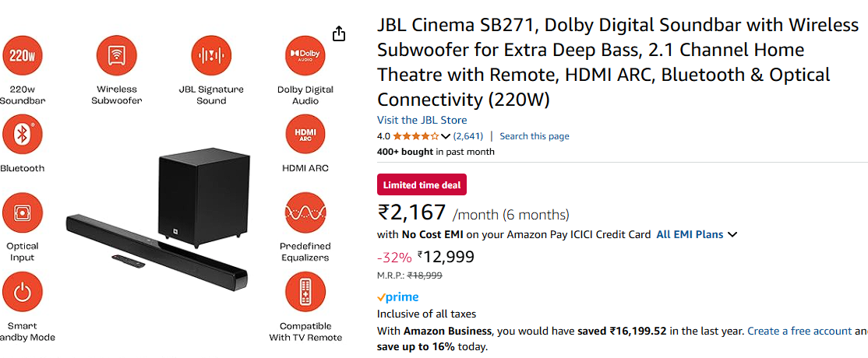This screenshot has width=868, height=358.
Task: Open the Visit the JBL Store link
Action: [422, 120]
